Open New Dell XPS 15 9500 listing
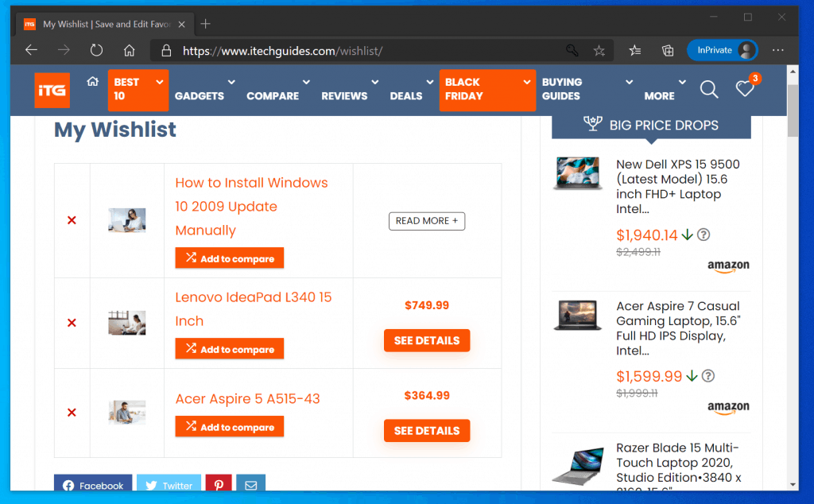The width and height of the screenshot is (814, 504). click(x=678, y=186)
